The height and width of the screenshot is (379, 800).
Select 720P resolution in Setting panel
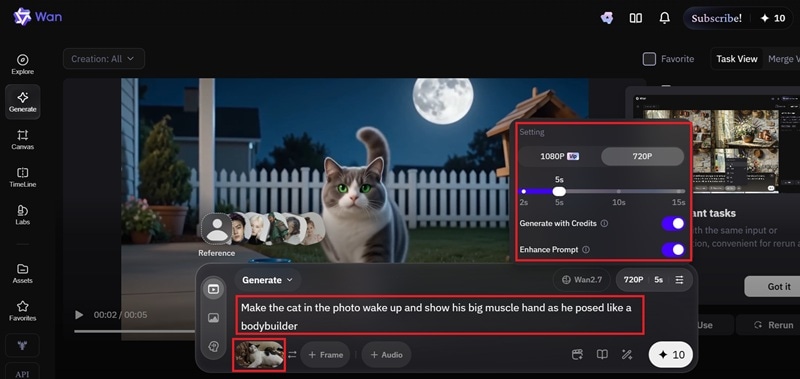click(x=642, y=156)
